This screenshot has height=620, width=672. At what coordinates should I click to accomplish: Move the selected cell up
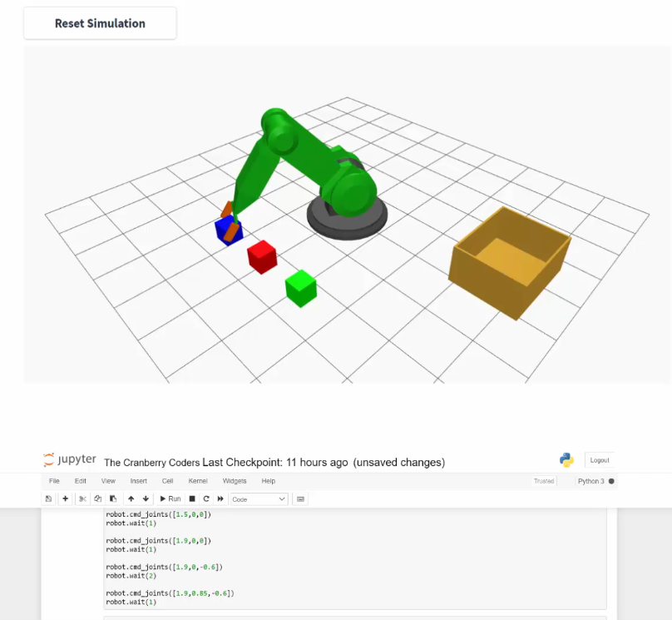pos(131,498)
